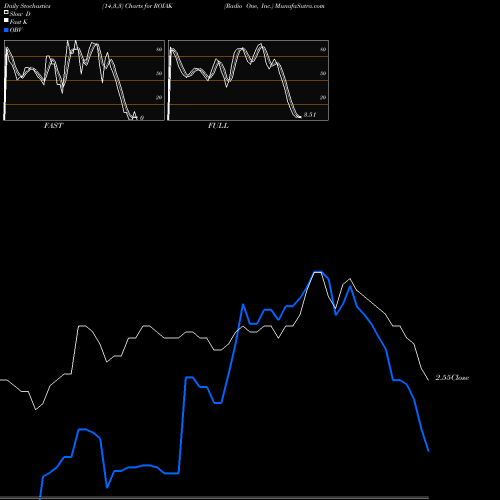
Task: Select the 'OBV' legend label
Action: pyautogui.click(x=16, y=30)
